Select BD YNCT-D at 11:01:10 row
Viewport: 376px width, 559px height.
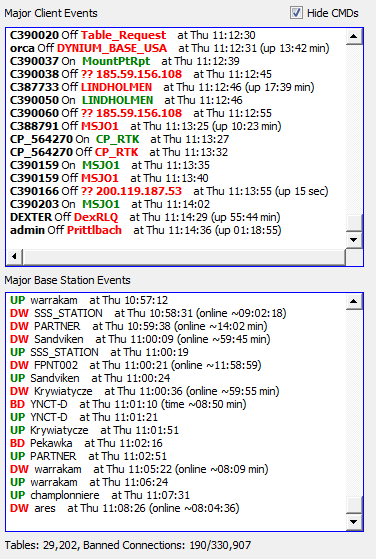tap(128, 404)
